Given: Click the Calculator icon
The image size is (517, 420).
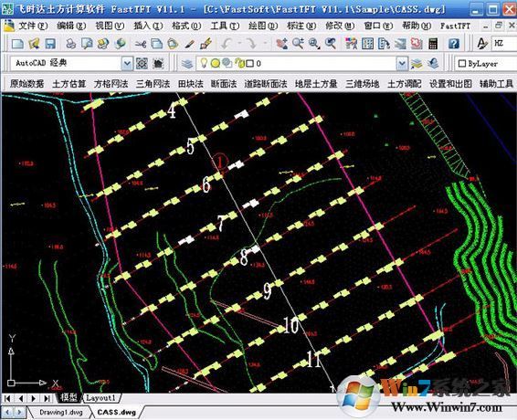Looking at the screenshot, I should 433,44.
